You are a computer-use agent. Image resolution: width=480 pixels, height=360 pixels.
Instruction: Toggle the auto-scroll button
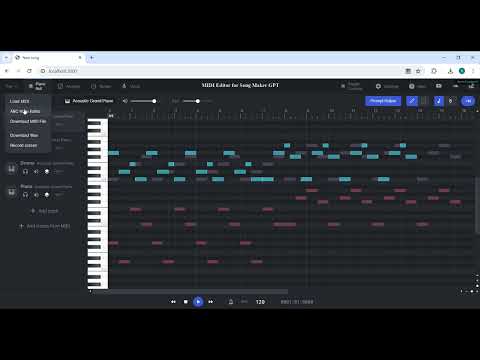click(x=468, y=101)
